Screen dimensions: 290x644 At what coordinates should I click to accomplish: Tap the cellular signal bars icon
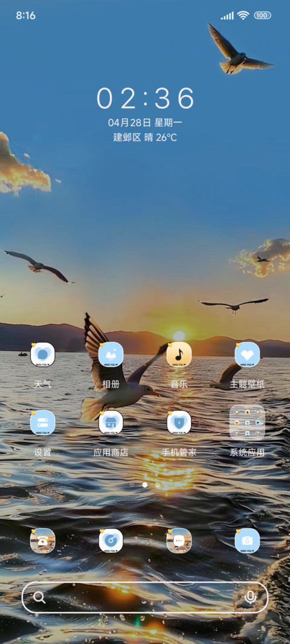(227, 16)
